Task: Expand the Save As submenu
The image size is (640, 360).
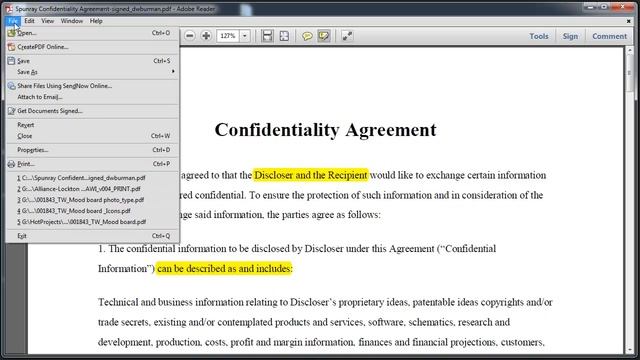Action: (x=92, y=72)
